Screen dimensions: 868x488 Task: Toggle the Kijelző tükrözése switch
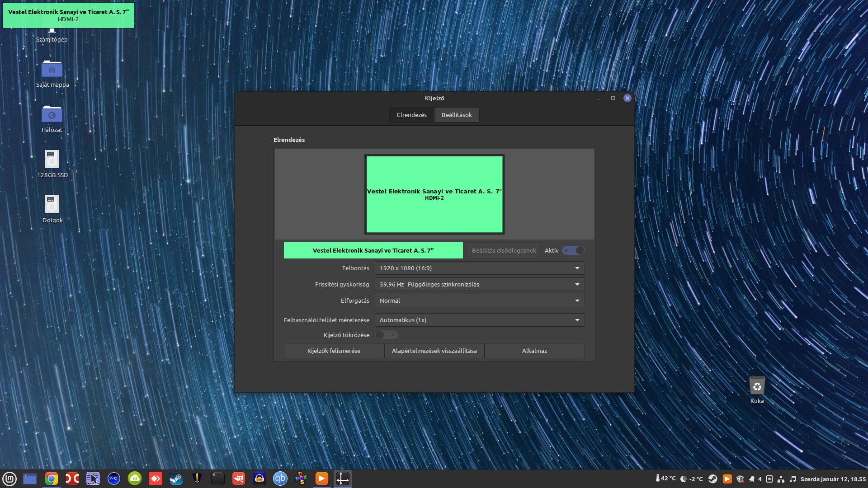386,335
